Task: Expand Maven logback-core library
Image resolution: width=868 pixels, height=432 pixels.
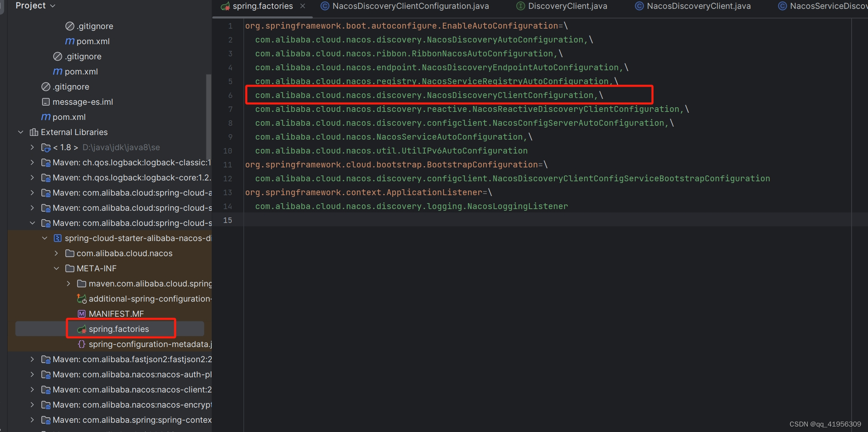Action: click(32, 178)
